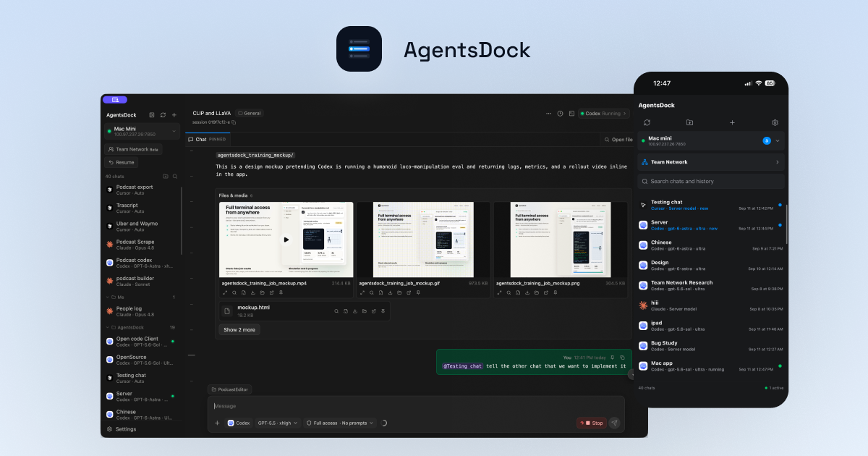The width and height of the screenshot is (868, 456).
Task: Click the refresh icon in the desktop AgentsDock sidebar header
Action: click(163, 115)
